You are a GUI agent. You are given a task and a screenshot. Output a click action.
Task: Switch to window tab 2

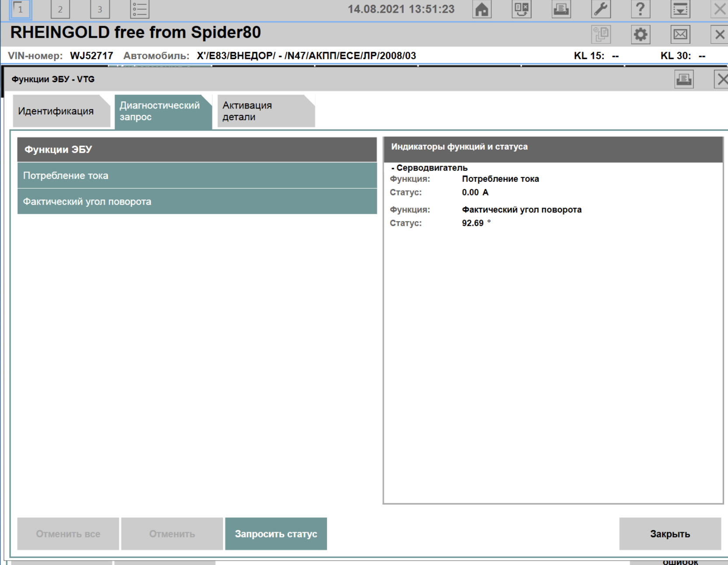coord(60,9)
